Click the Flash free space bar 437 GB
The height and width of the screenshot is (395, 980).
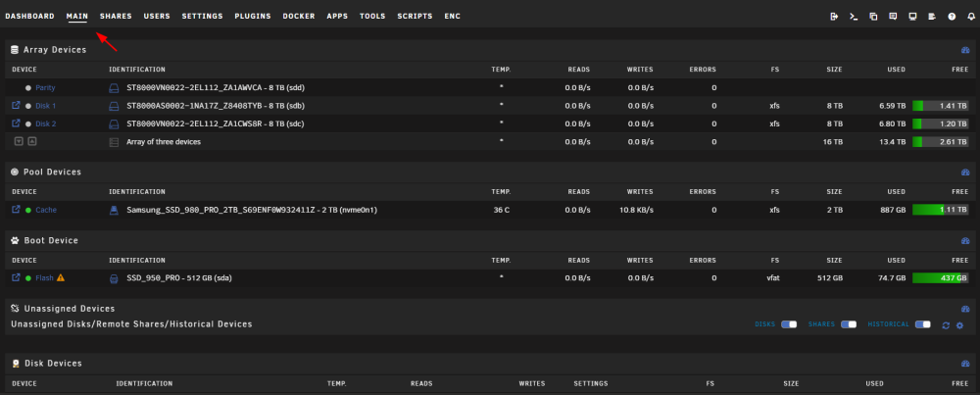[941, 277]
